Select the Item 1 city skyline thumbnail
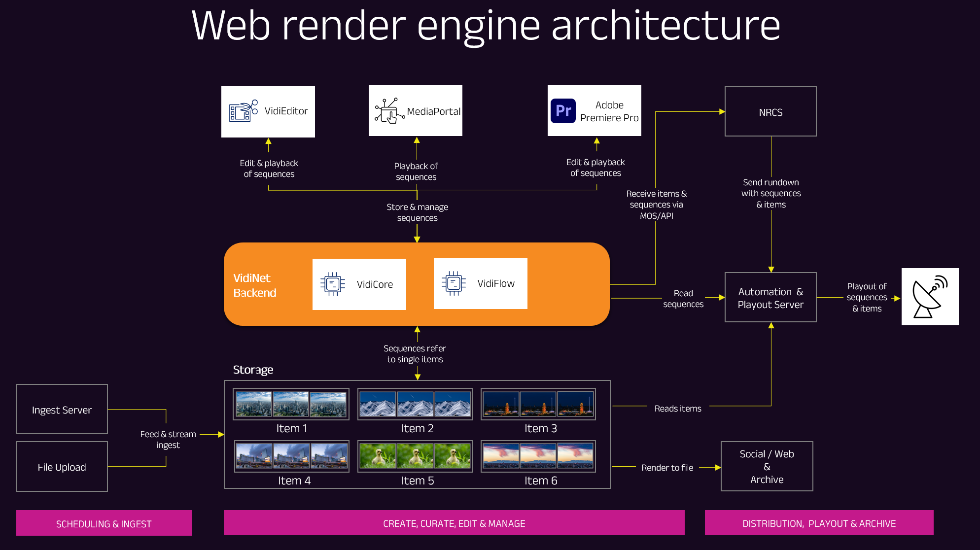Image resolution: width=980 pixels, height=550 pixels. [291, 404]
